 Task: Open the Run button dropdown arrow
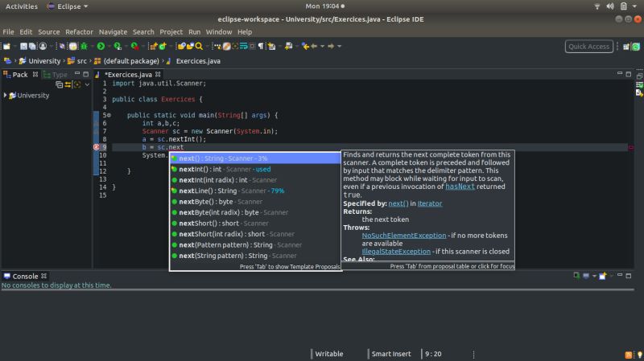[109, 47]
